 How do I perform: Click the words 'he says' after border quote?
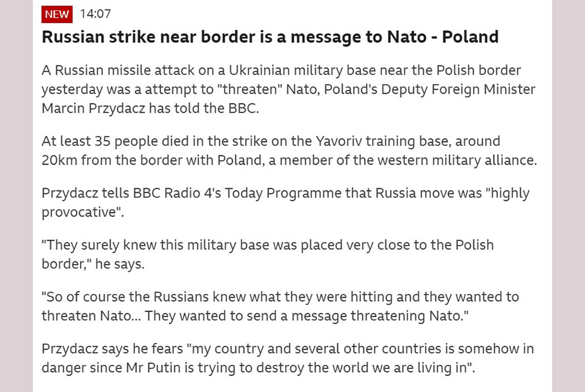(119, 264)
